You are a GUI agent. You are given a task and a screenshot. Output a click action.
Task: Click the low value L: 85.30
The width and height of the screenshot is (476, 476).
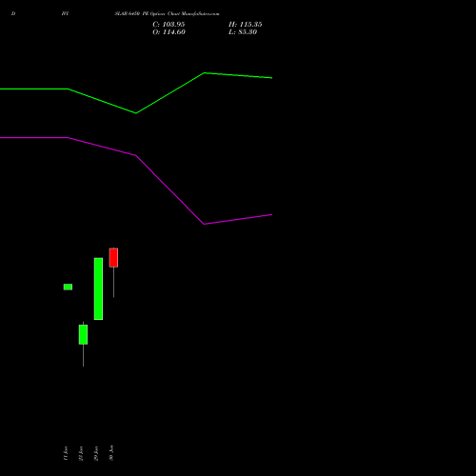pos(243,32)
